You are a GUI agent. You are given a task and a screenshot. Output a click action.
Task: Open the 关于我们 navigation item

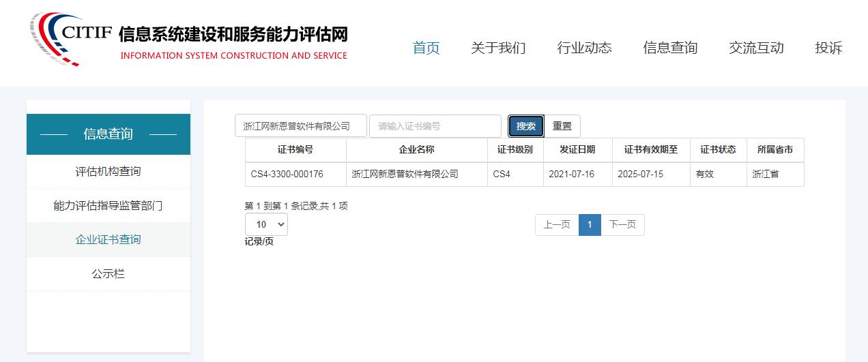point(498,48)
